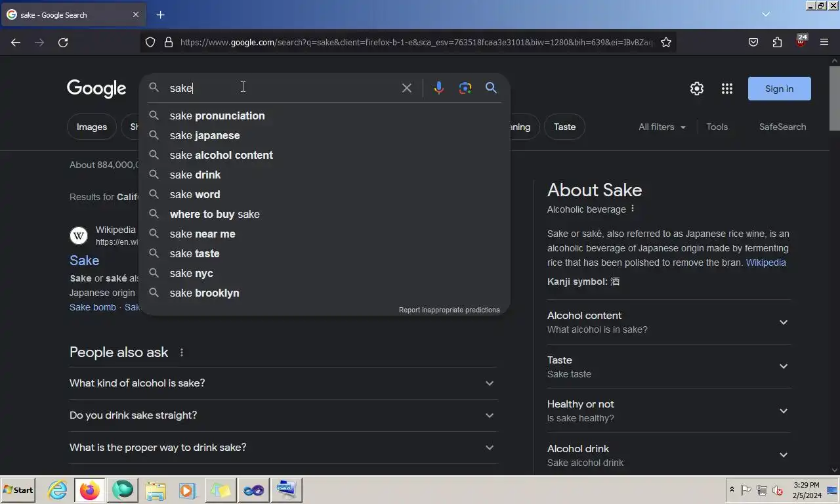The width and height of the screenshot is (840, 504).
Task: Reload the page with refresh icon
Action: point(63,42)
